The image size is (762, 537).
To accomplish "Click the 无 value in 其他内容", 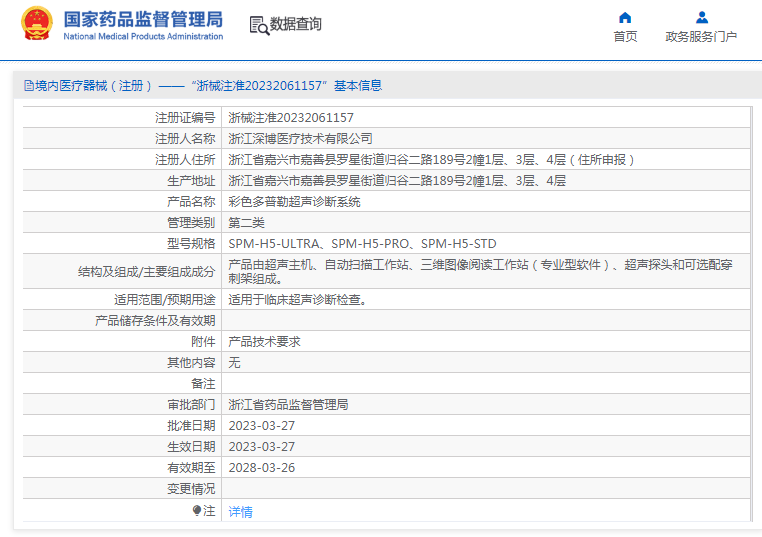I will (234, 363).
